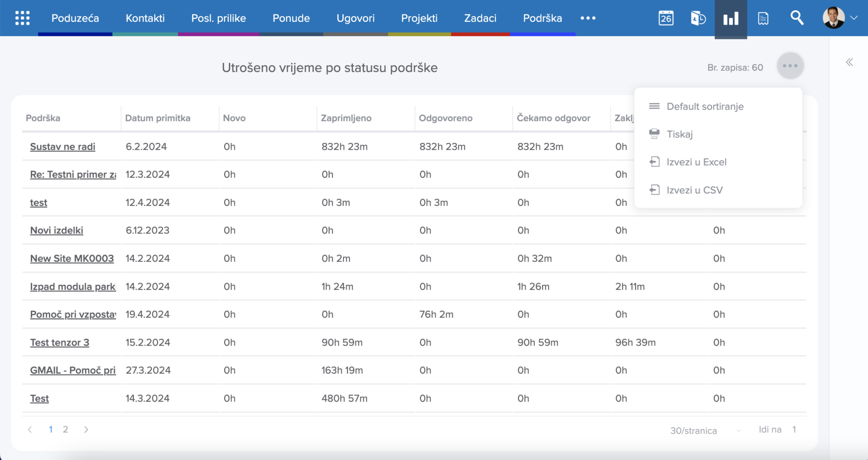Open the Projekti navigation tab
This screenshot has width=868, height=460.
(x=419, y=18)
